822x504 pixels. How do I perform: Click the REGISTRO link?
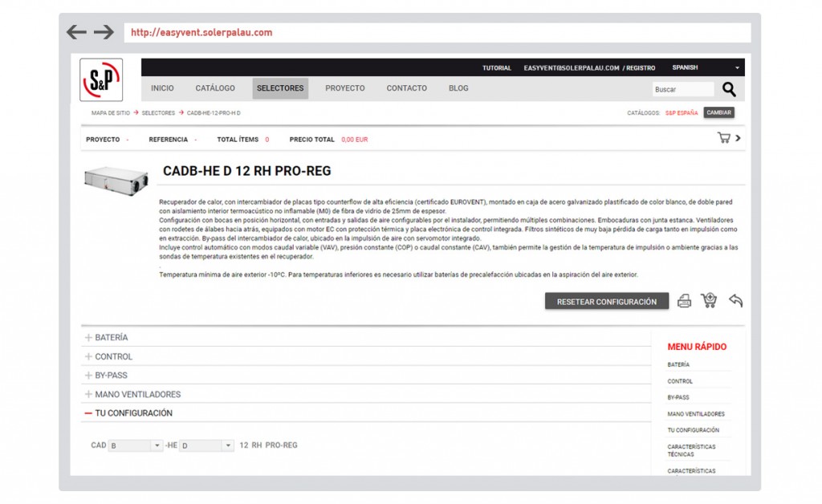click(641, 68)
